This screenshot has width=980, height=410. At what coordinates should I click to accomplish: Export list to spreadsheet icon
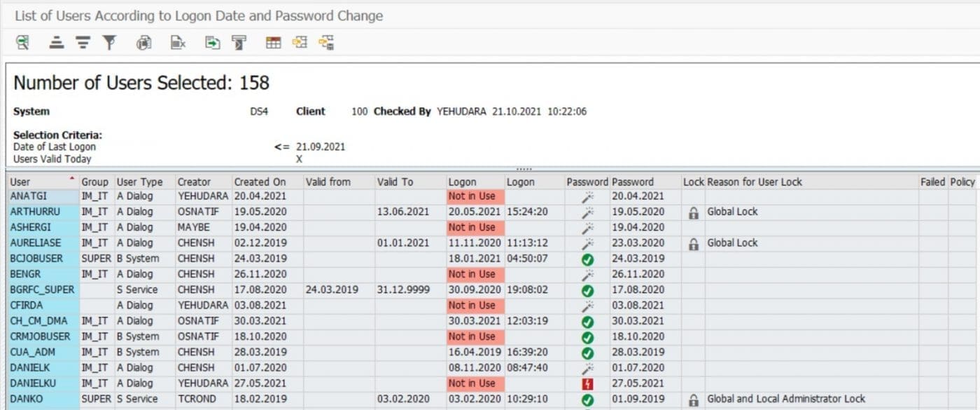coord(178,43)
